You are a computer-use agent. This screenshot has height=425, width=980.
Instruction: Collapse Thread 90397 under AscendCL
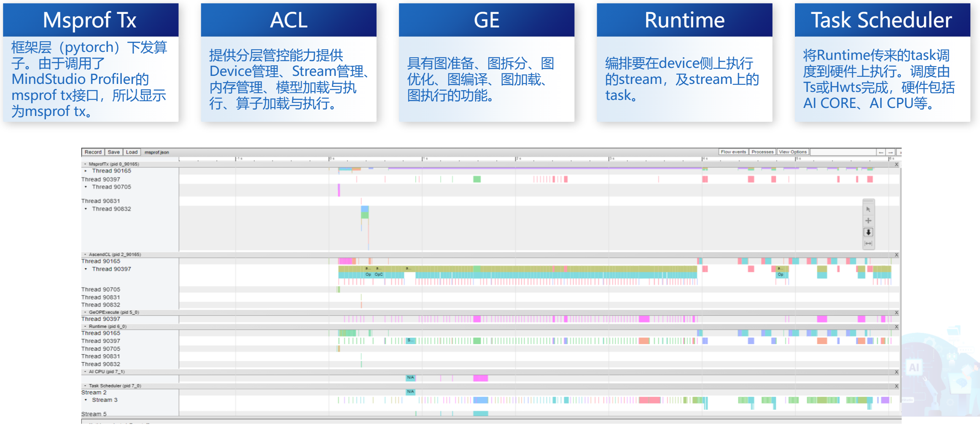point(86,269)
